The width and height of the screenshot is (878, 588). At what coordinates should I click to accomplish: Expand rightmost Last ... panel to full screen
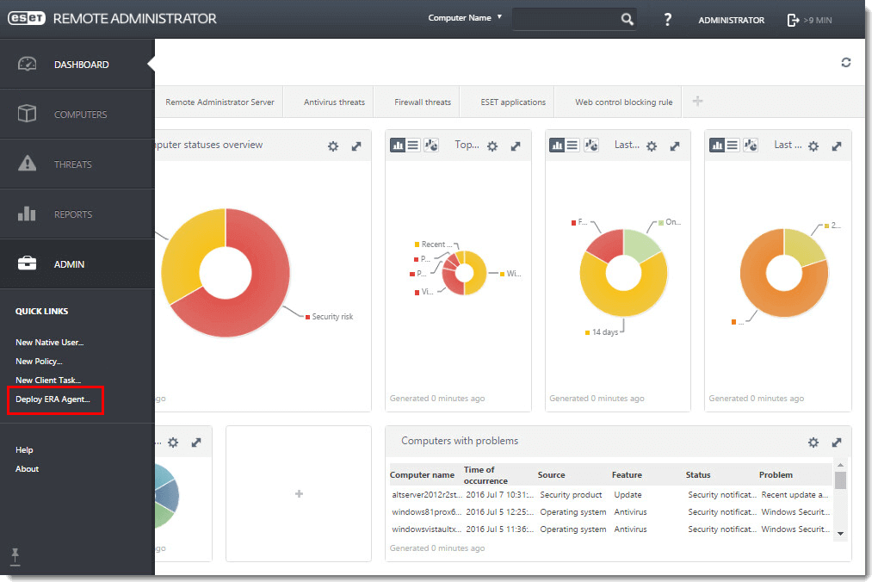coord(837,146)
